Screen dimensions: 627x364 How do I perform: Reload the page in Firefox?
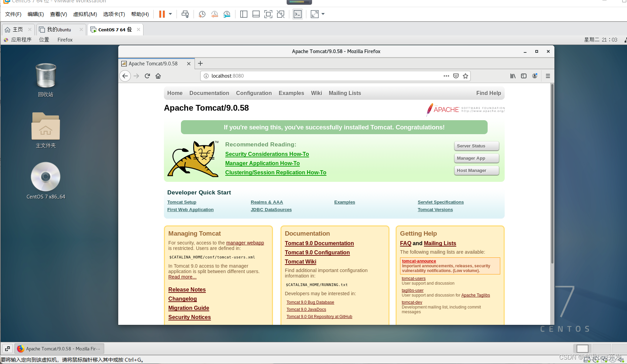(x=147, y=76)
